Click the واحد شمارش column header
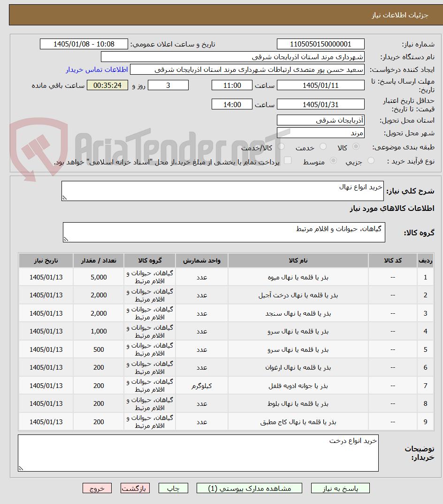The image size is (443, 504). (x=202, y=260)
